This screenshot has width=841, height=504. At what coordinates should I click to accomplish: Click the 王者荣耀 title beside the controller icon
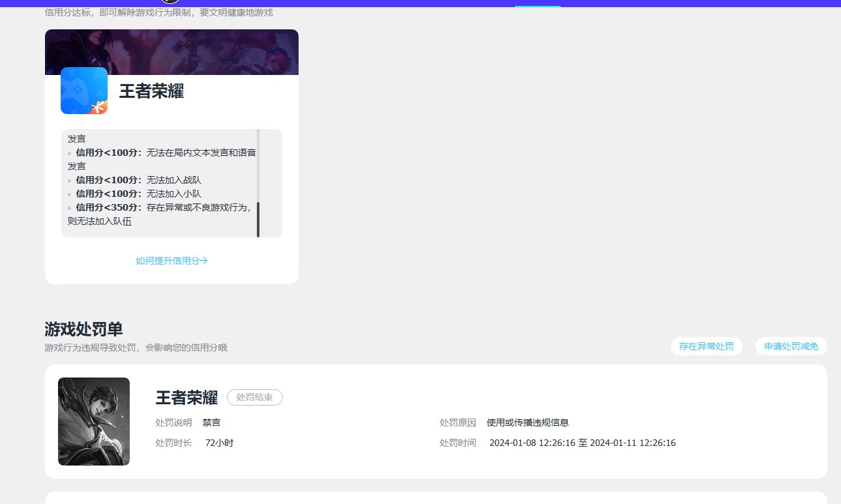click(151, 91)
